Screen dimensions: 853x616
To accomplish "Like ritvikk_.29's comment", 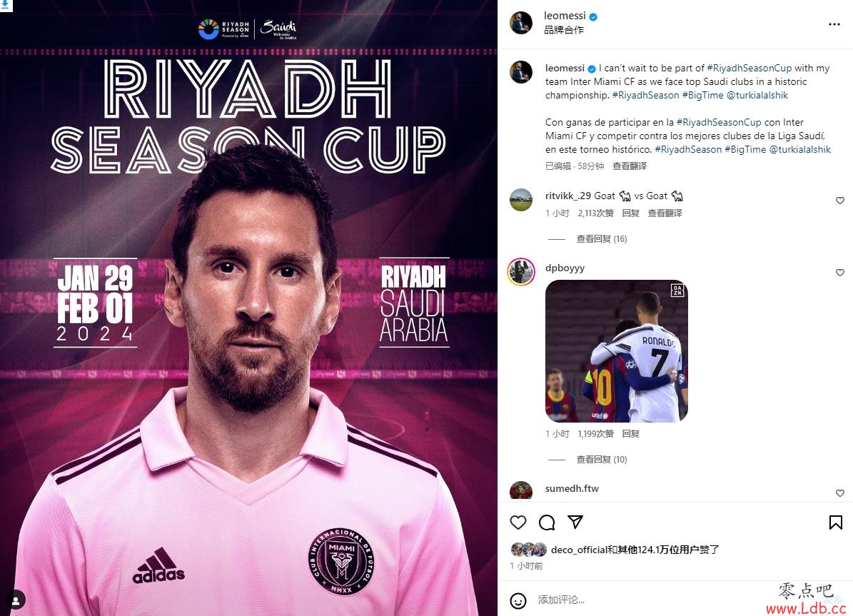I will coord(840,201).
